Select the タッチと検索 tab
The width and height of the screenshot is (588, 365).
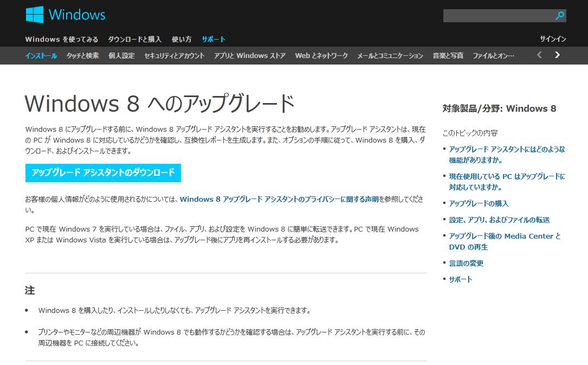[82, 55]
